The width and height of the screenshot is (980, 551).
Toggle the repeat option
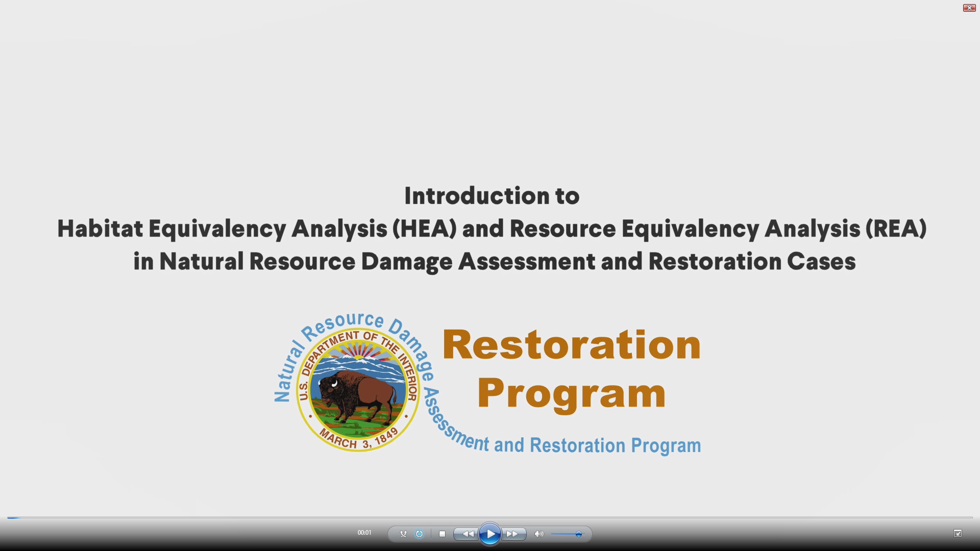(x=419, y=534)
